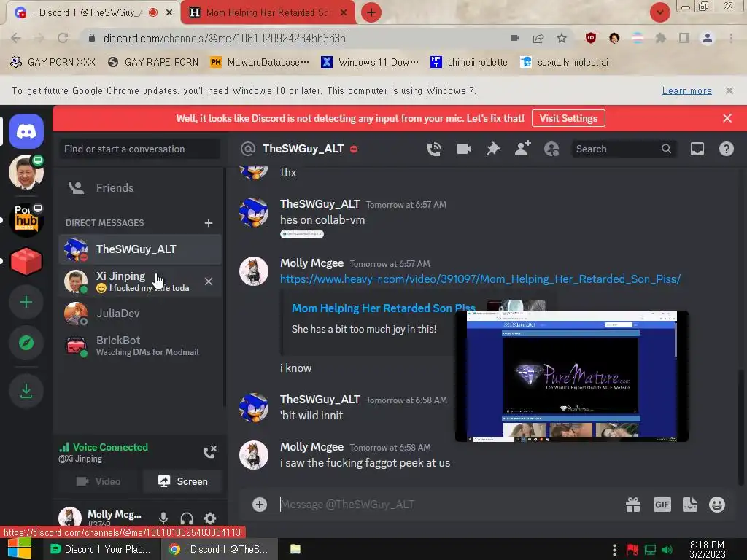Click the Create DM plus icon
747x560 pixels.
pos(208,223)
